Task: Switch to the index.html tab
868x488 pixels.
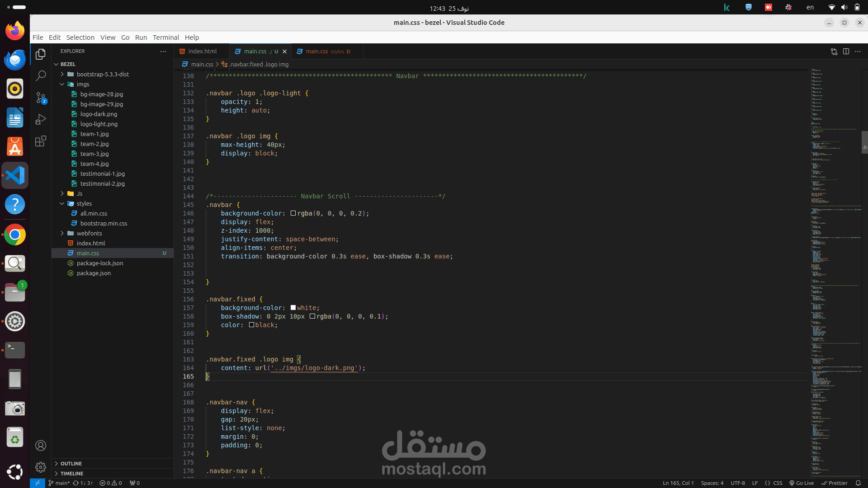Action: [x=202, y=52]
